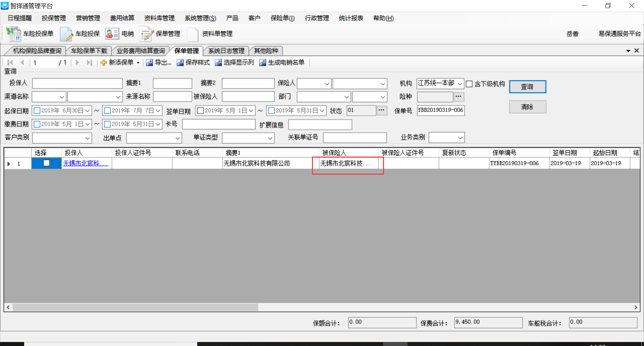The width and height of the screenshot is (644, 346).
Task: Open the 统计报表 menu
Action: 351,18
